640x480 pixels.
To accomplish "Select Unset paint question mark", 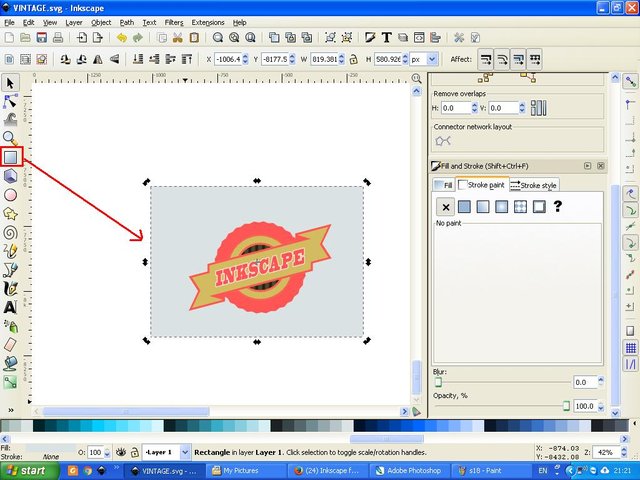I will tap(558, 207).
